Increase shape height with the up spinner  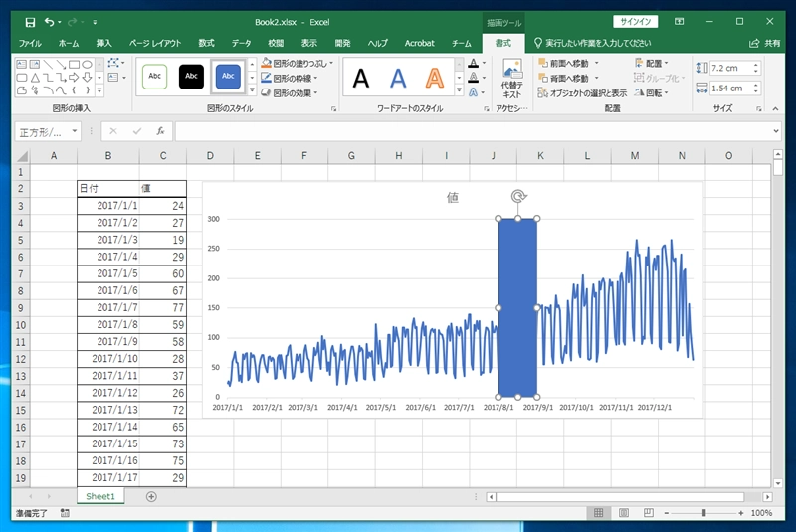click(756, 65)
